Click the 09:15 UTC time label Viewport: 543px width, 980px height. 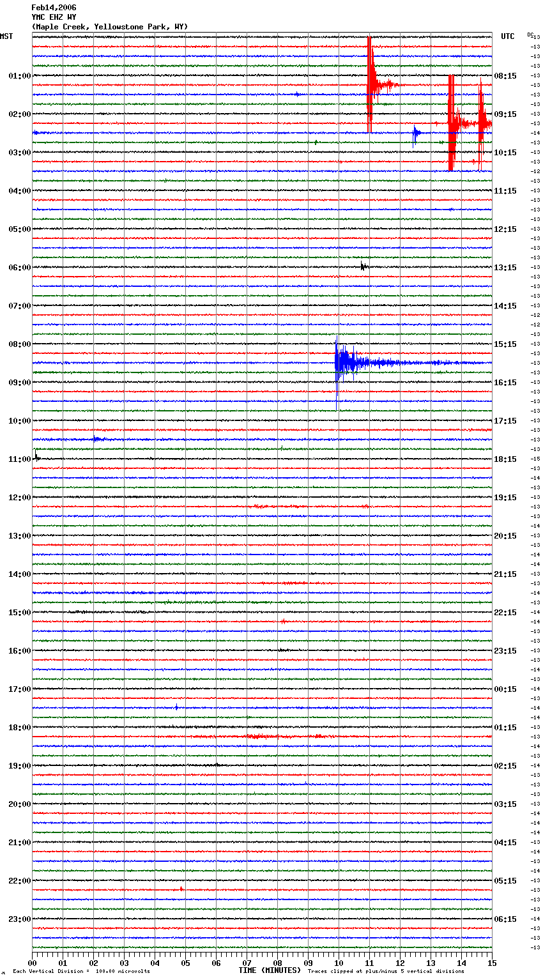click(x=505, y=114)
